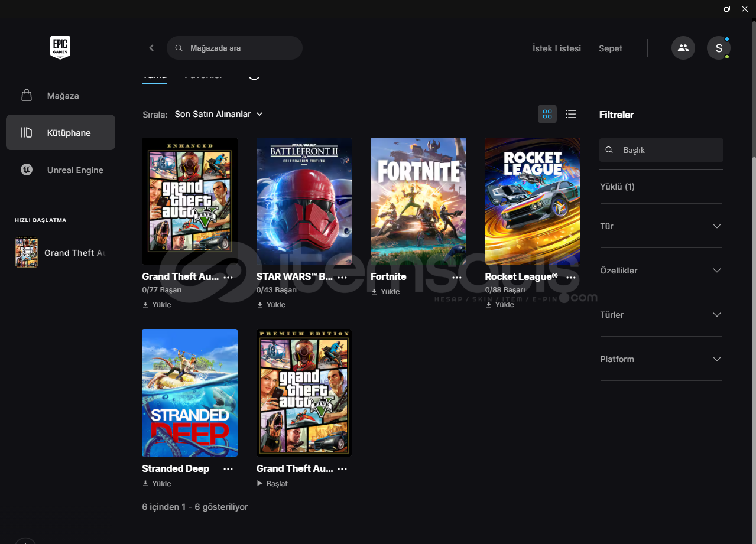Open the Epic Games logo home
Screen dimensions: 756x544
(60, 47)
